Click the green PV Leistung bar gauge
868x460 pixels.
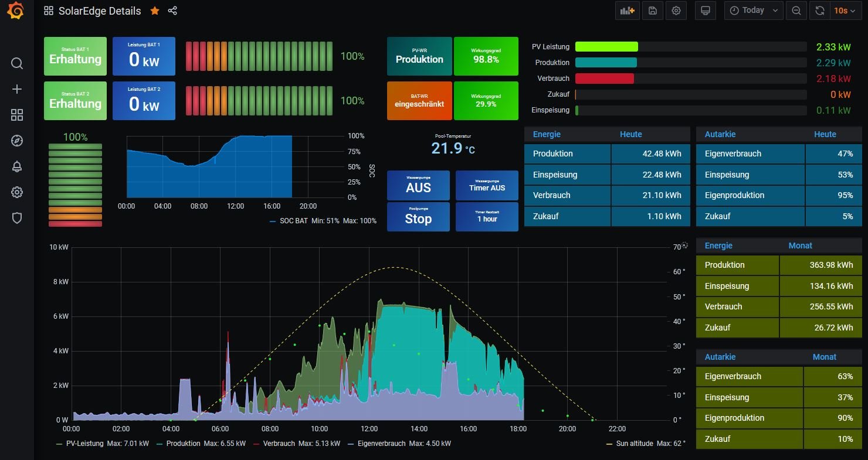606,47
